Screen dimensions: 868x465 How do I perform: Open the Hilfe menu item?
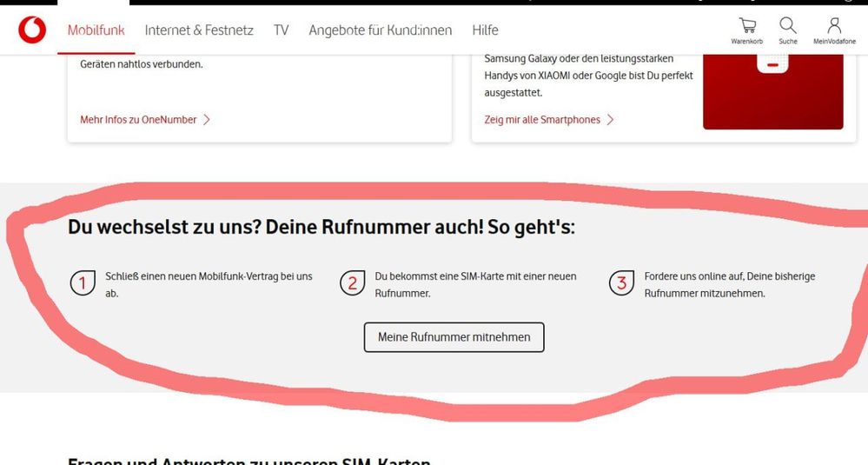(485, 30)
